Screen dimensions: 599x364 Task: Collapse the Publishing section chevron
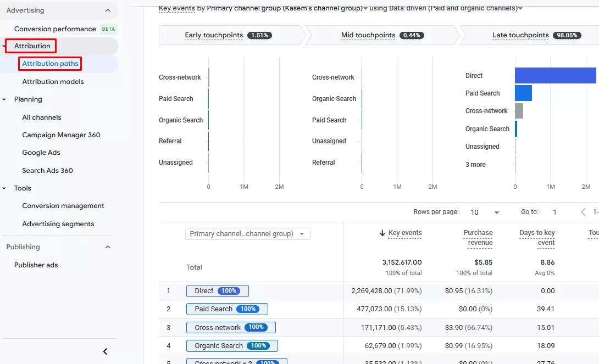point(107,247)
